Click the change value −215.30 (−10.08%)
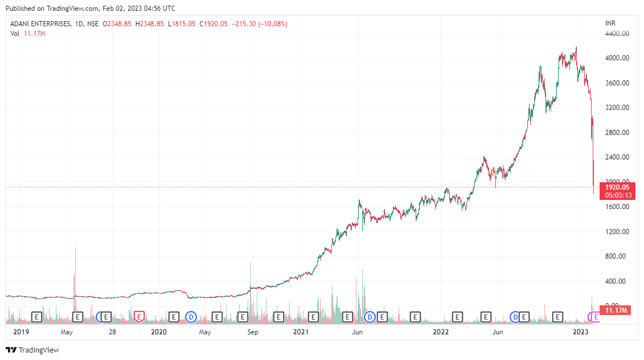Screen dimensions: 644x360 (260, 24)
